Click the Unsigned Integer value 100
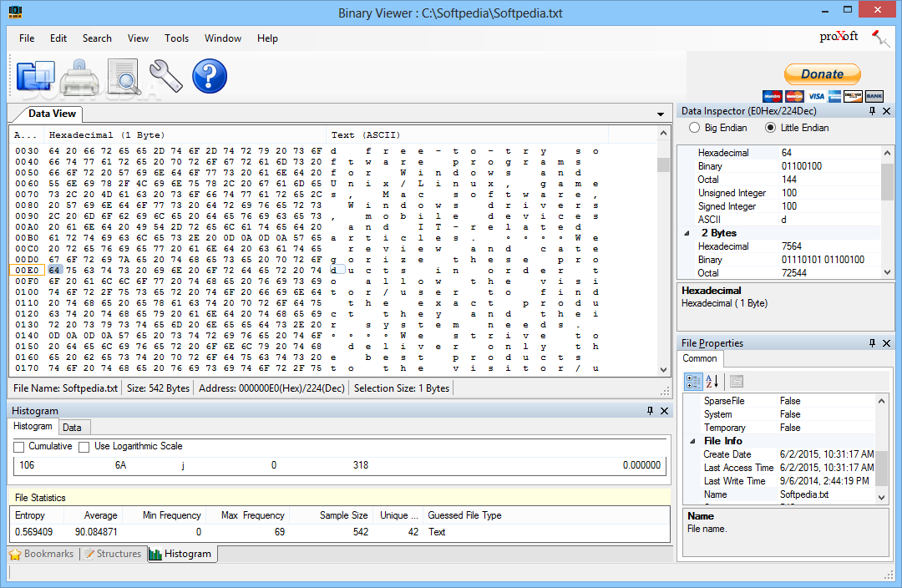The image size is (902, 588). pyautogui.click(x=789, y=193)
